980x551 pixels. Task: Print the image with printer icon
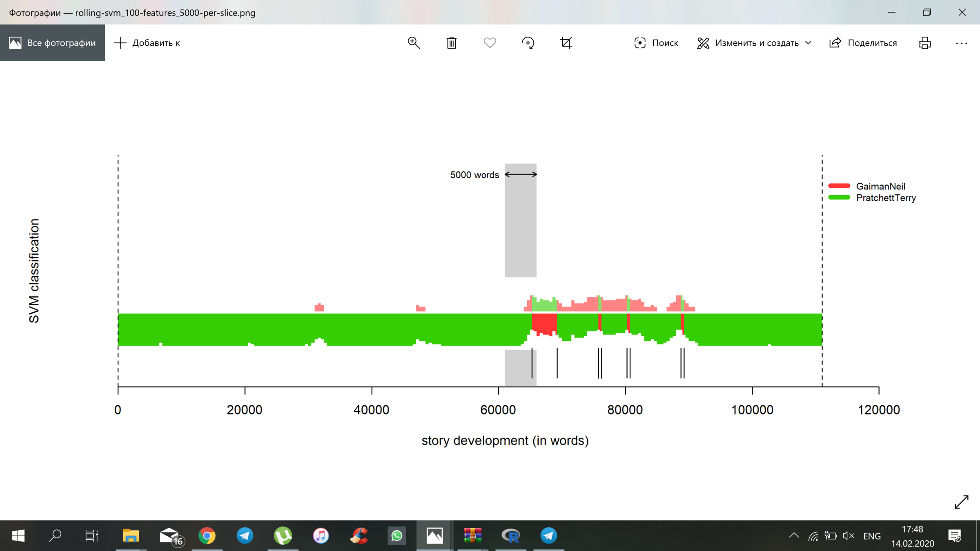click(x=924, y=43)
